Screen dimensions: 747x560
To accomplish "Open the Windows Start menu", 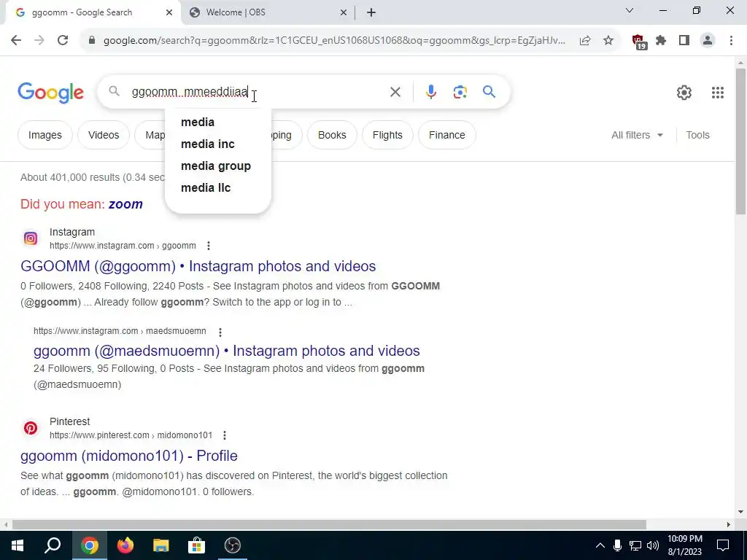I will click(18, 545).
